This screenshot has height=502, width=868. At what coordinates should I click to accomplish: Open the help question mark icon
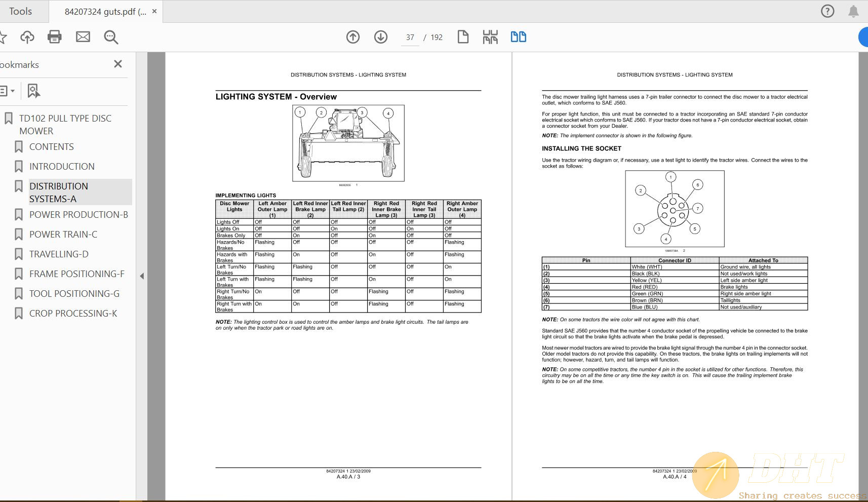[x=827, y=11]
